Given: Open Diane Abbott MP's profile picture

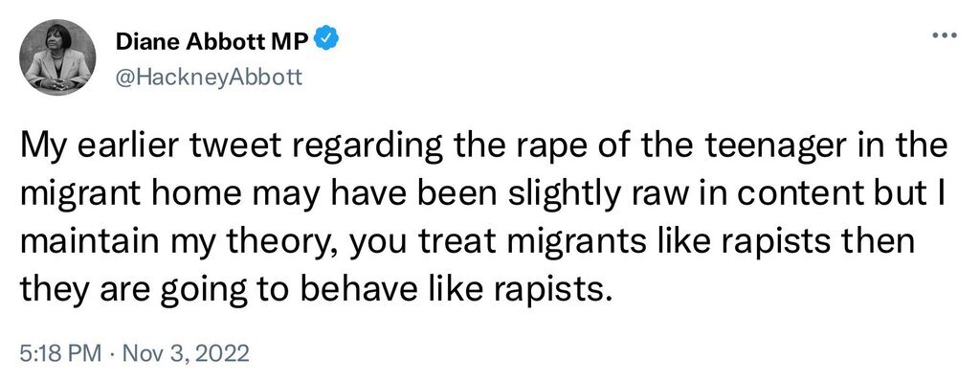Looking at the screenshot, I should point(58,56).
